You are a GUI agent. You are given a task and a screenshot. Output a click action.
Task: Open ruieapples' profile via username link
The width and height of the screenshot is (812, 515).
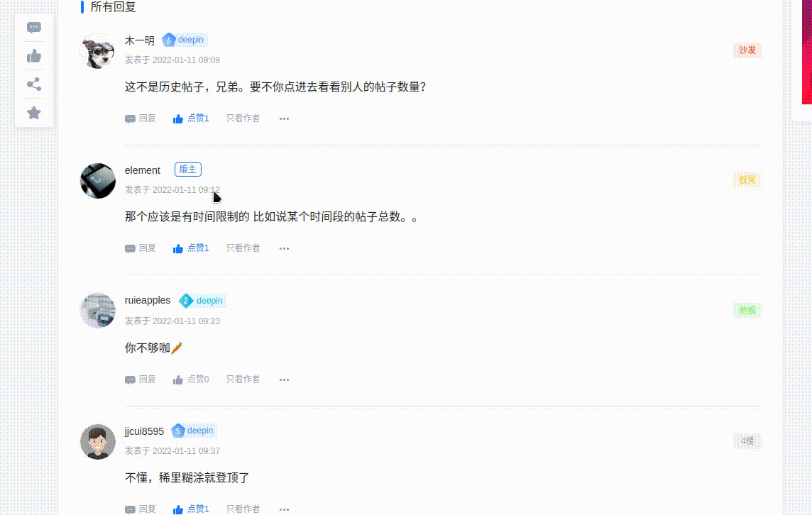(x=147, y=300)
